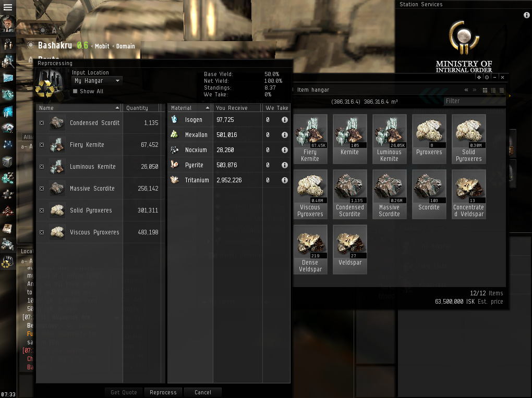Open the Neocom hamburger menu
The height and width of the screenshot is (398, 532).
(x=7, y=7)
